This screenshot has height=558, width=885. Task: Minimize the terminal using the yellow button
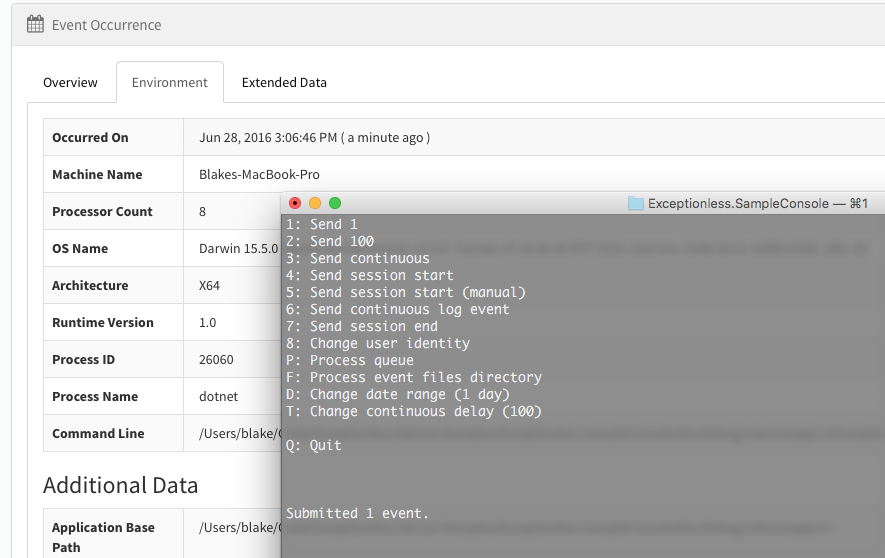[x=315, y=203]
